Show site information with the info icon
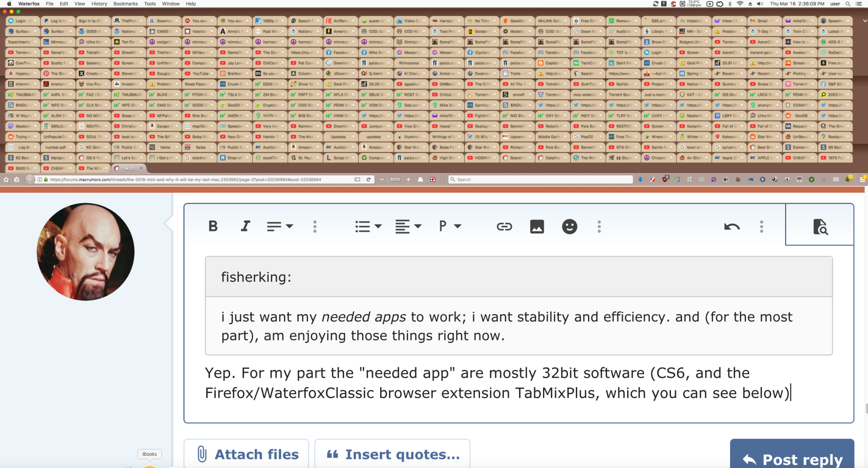The image size is (868, 468). point(39,179)
